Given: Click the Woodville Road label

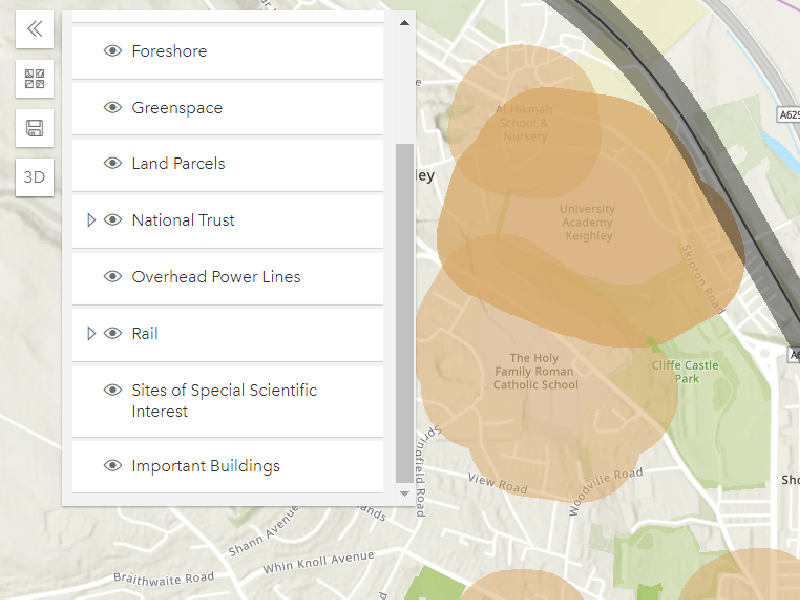Looking at the screenshot, I should [605, 491].
